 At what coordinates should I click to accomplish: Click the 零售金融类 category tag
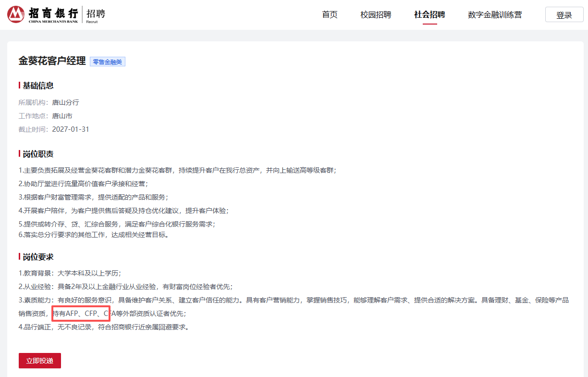(108, 62)
